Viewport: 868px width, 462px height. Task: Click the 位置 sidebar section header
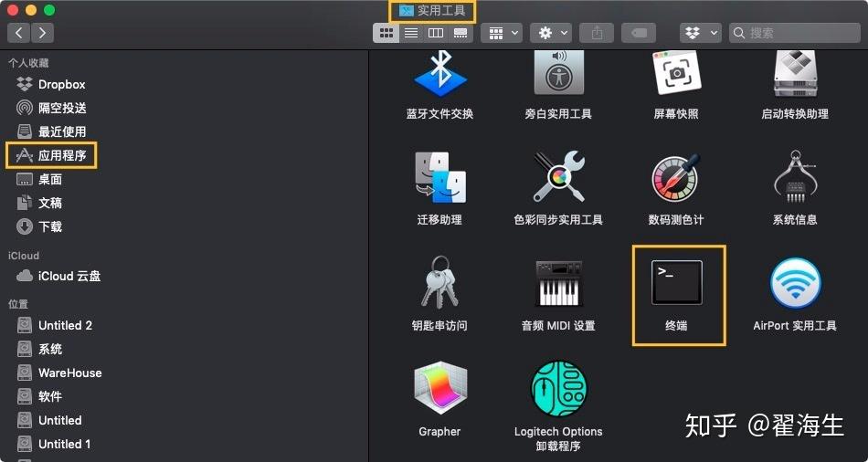[17, 304]
